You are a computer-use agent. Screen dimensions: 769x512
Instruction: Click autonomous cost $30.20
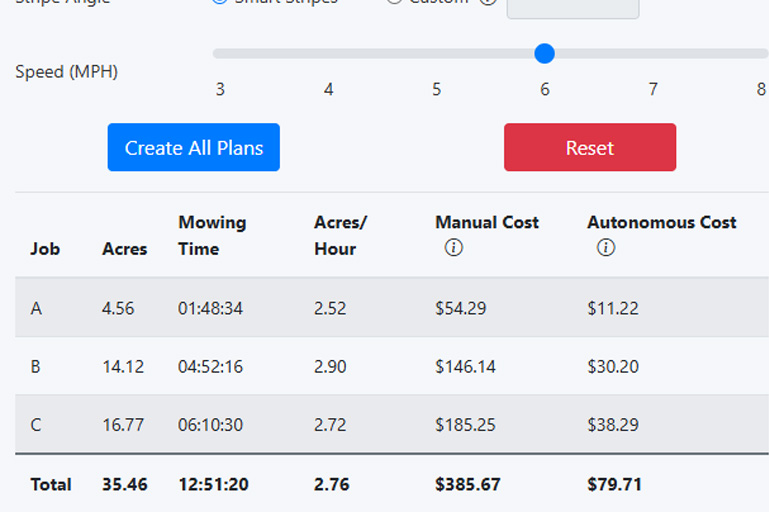(613, 366)
